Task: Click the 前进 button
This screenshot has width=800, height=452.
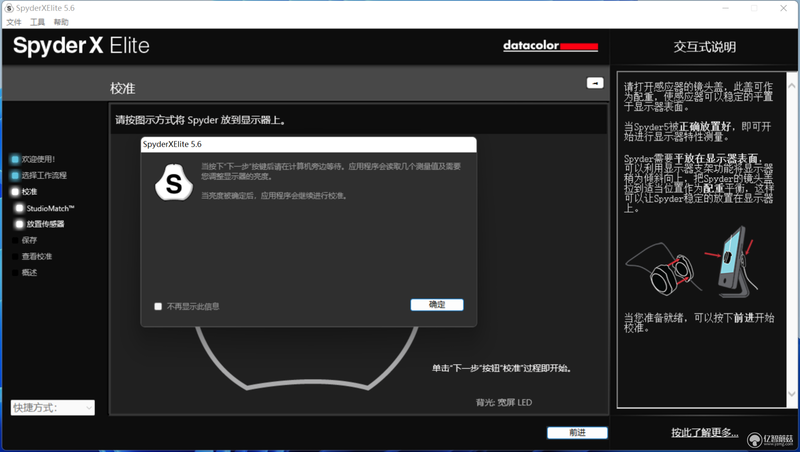Action: (577, 433)
